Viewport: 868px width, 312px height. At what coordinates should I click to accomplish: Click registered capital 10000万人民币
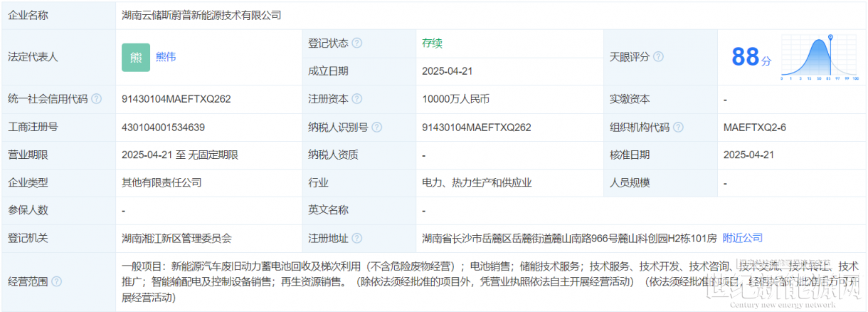click(456, 99)
